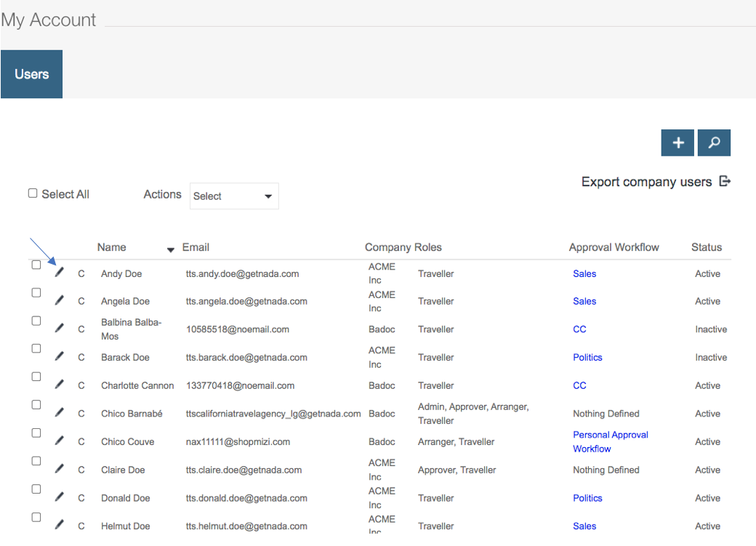
Task: Tick checkbox for Charlotte Cannon row
Action: [x=36, y=377]
